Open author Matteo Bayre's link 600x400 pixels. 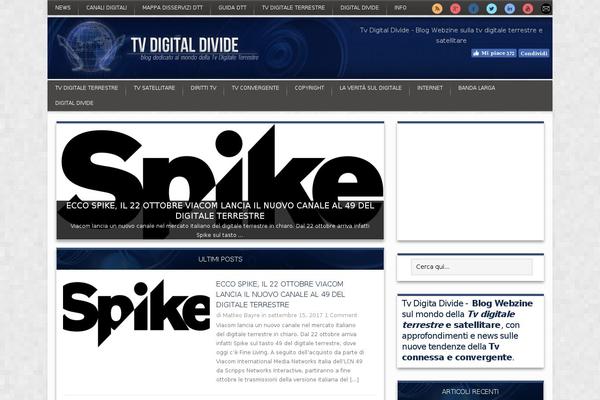point(241,315)
